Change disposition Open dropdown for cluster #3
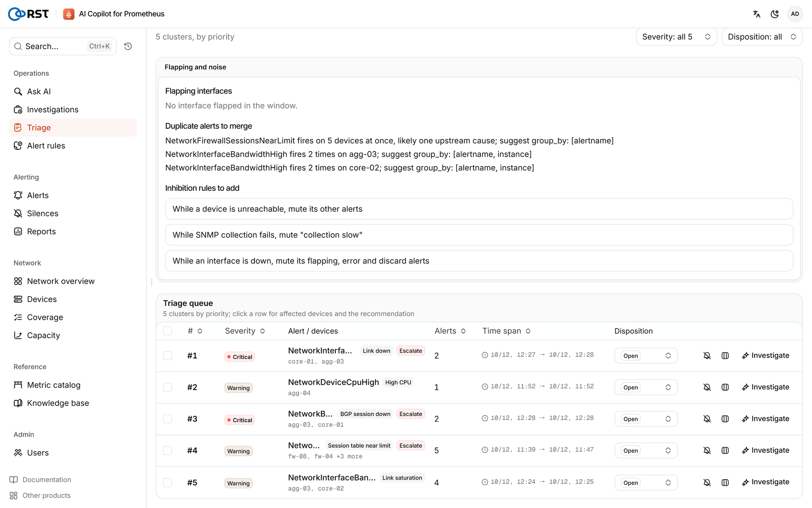 646,419
